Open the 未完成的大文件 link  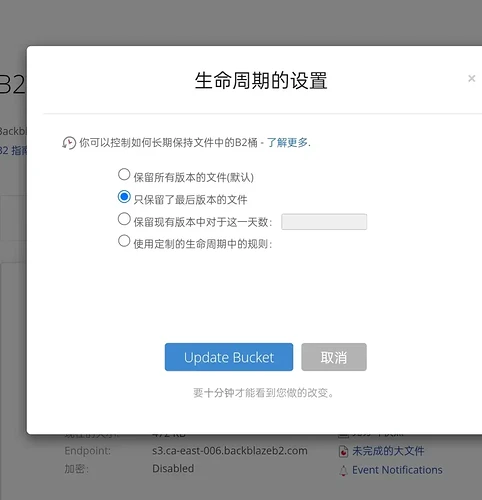[x=388, y=451]
